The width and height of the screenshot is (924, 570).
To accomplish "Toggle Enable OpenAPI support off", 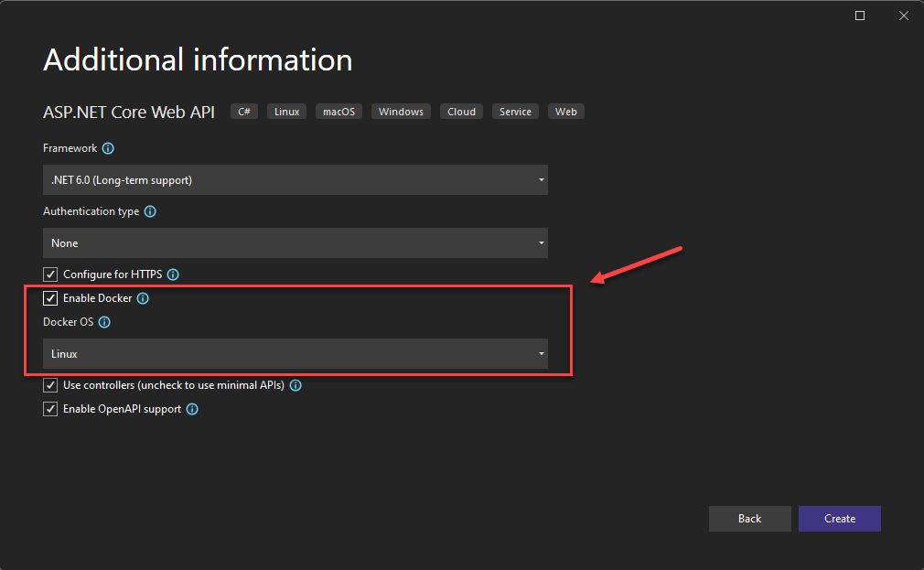I will (50, 408).
